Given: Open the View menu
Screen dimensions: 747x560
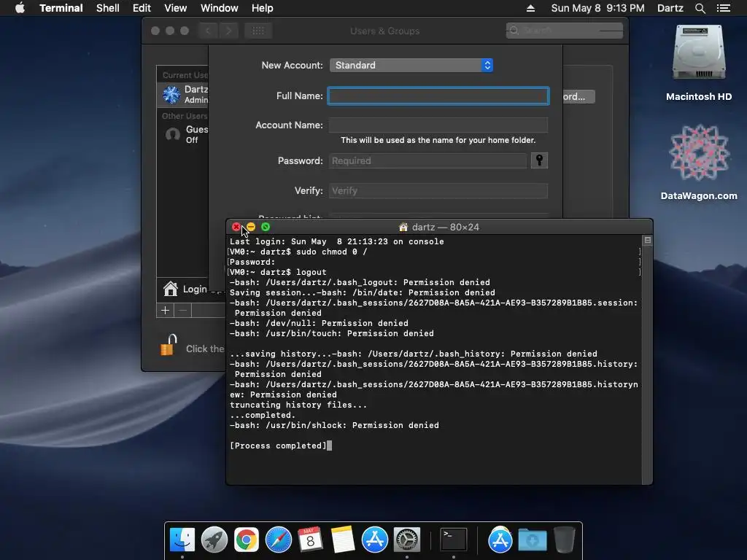Looking at the screenshot, I should pos(175,8).
